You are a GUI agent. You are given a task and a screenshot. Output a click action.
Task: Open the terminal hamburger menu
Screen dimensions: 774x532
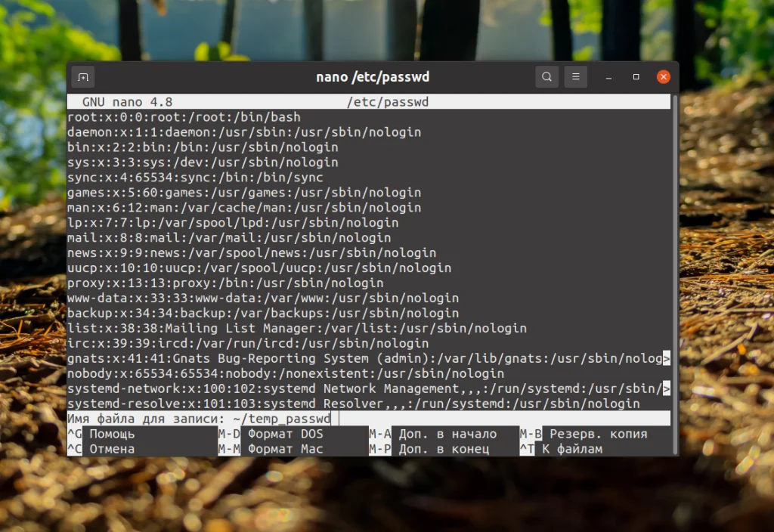click(575, 76)
